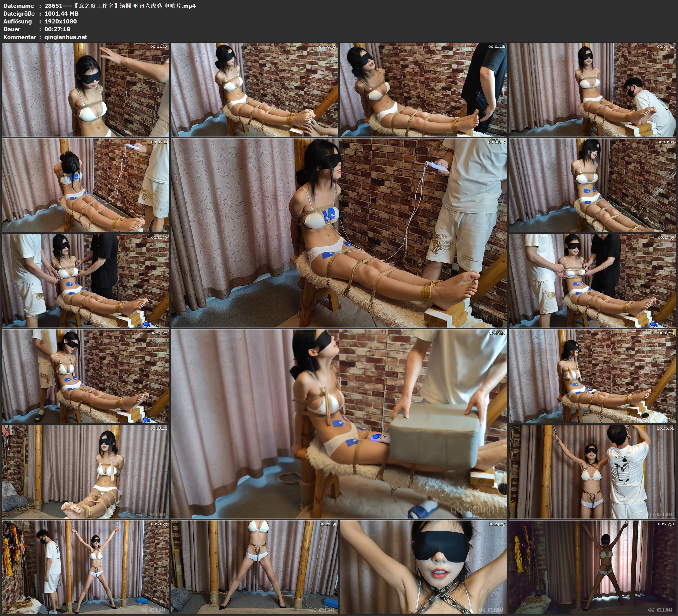This screenshot has width=678, height=616.
Task: Open the thumbnail timestamped 00:22:59
Action: coord(254,567)
